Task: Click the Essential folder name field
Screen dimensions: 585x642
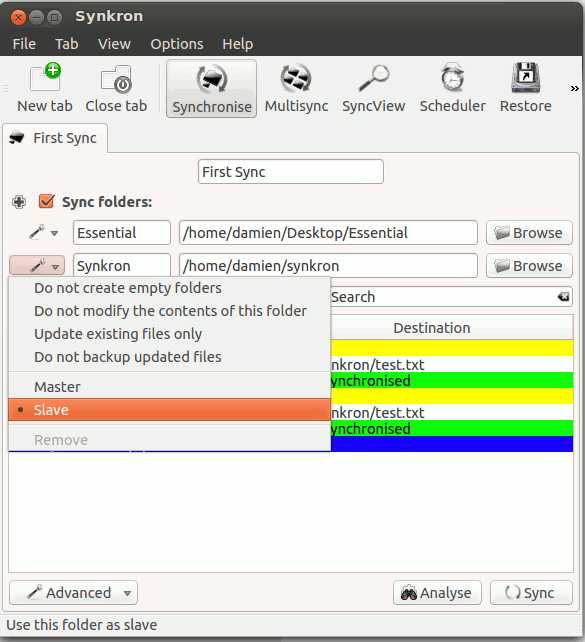Action: [122, 233]
